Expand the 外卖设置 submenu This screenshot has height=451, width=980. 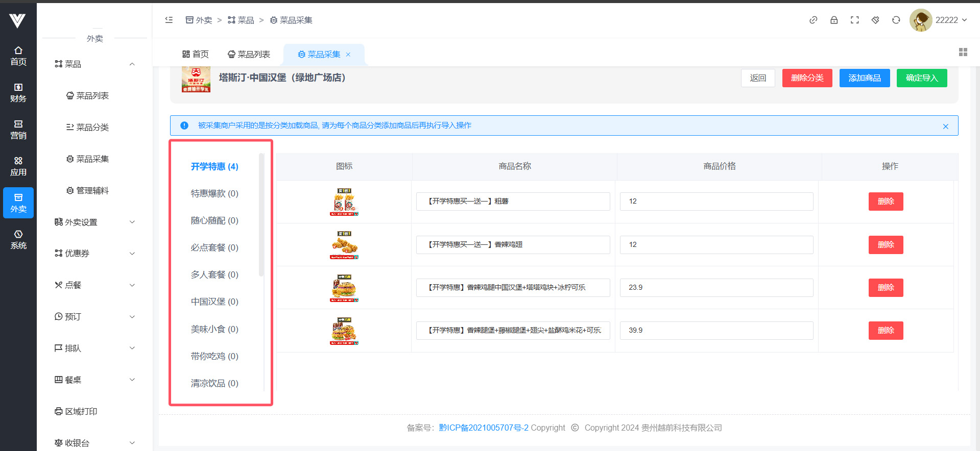point(94,222)
